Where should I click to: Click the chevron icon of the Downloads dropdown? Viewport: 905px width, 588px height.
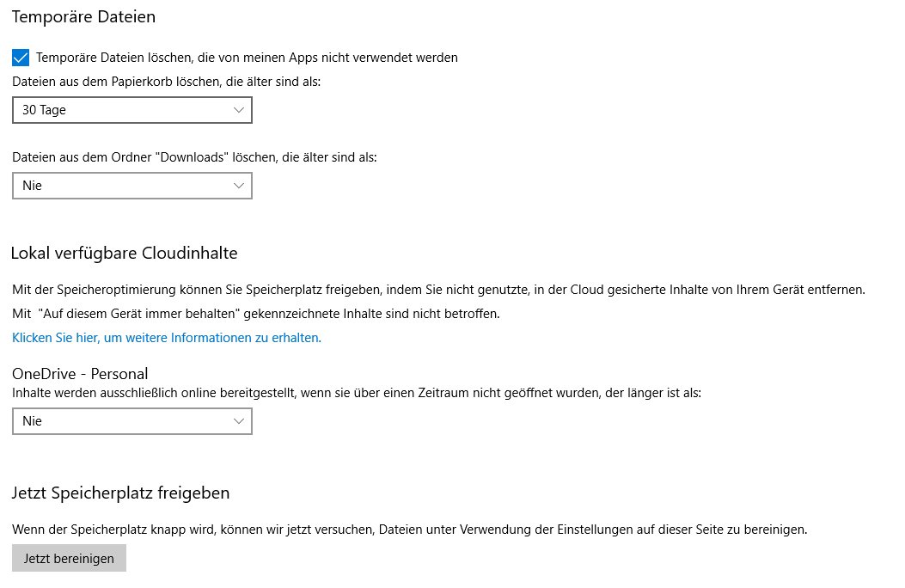(x=239, y=186)
